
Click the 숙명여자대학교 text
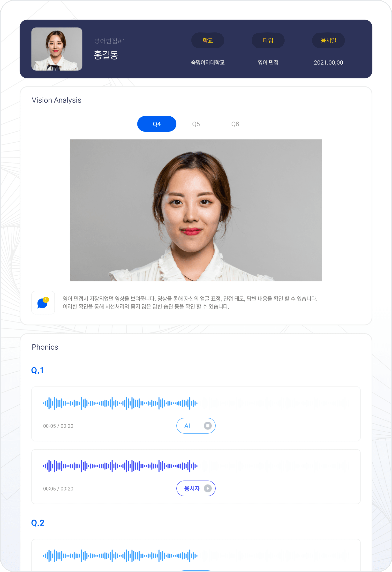pyautogui.click(x=208, y=62)
